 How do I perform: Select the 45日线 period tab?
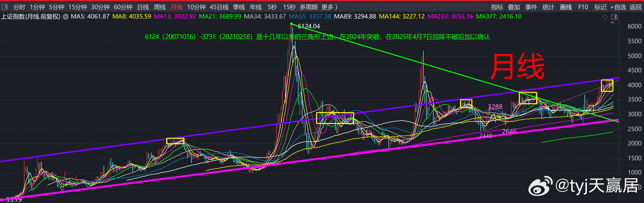pos(219,7)
